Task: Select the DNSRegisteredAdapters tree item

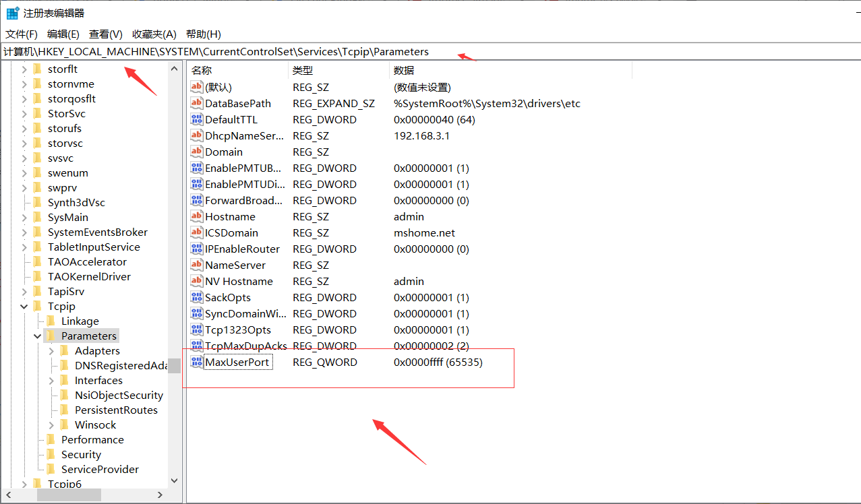Action: point(121,365)
